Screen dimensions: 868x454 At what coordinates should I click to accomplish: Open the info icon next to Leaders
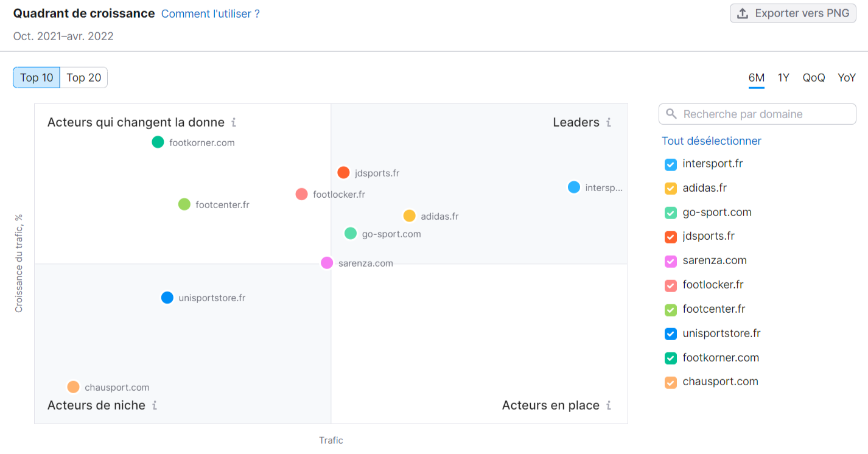coord(608,122)
